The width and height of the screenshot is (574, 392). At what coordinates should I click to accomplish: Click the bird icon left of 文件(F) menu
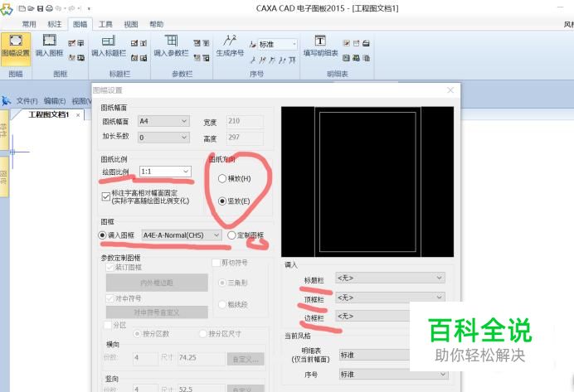(x=7, y=100)
